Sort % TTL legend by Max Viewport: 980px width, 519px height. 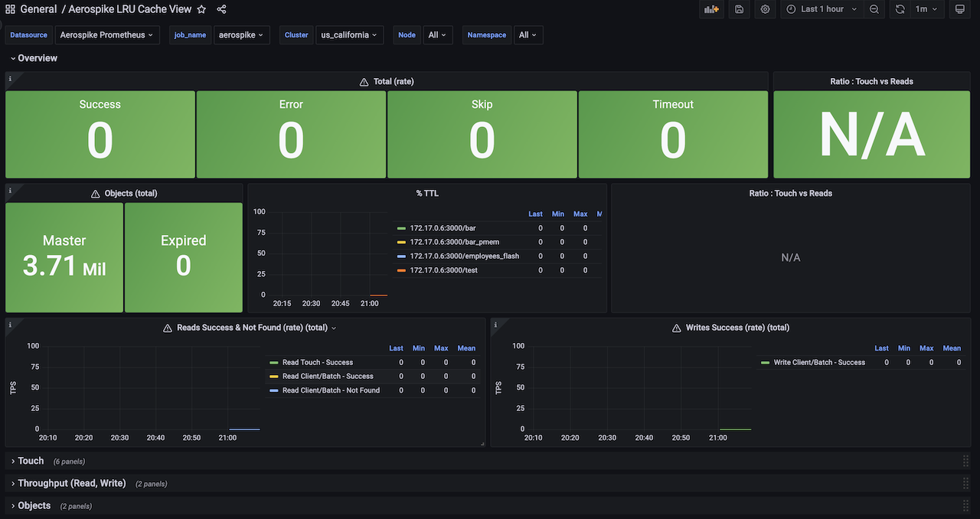tap(580, 214)
